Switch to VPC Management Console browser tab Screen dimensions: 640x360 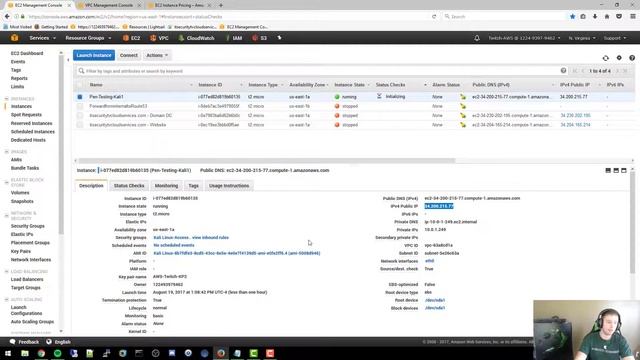point(109,5)
